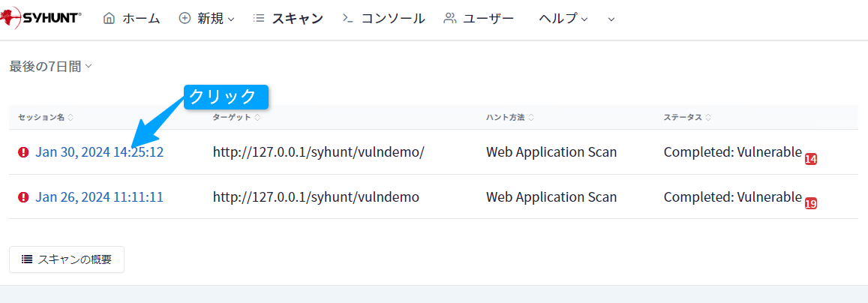Open the 最後の7日間 period dropdown
Screen dimensions: 868x303
(50, 67)
